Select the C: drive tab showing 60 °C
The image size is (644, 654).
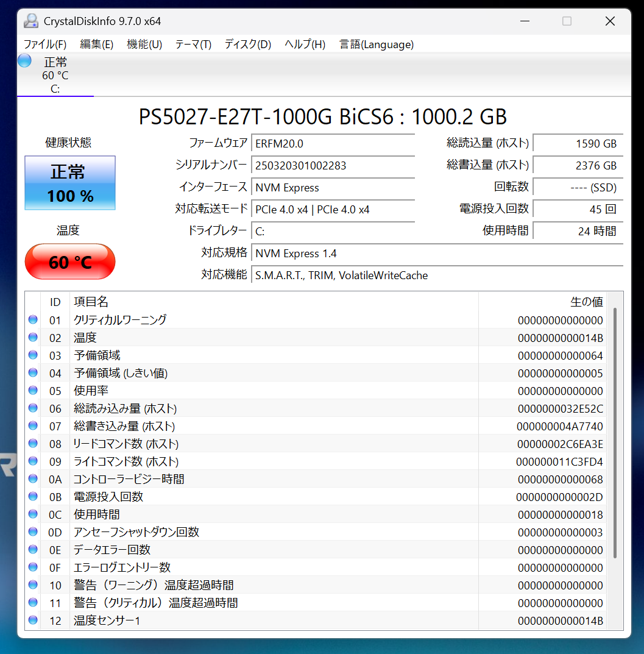(55, 76)
